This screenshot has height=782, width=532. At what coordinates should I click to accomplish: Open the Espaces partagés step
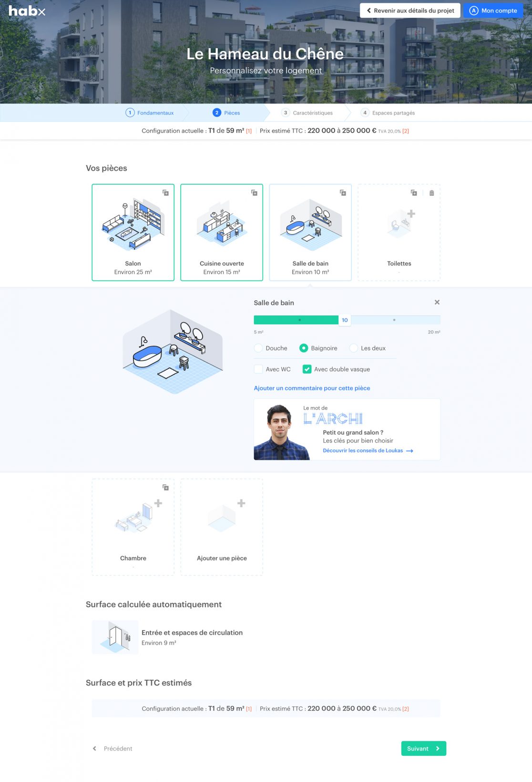[x=388, y=113]
